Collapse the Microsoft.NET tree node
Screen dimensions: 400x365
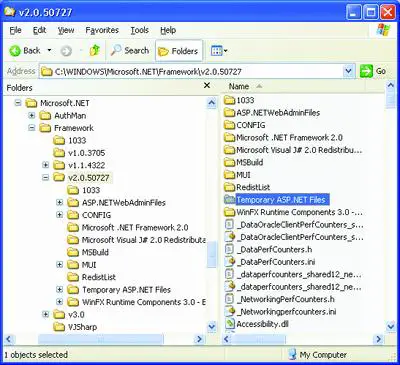(18, 103)
